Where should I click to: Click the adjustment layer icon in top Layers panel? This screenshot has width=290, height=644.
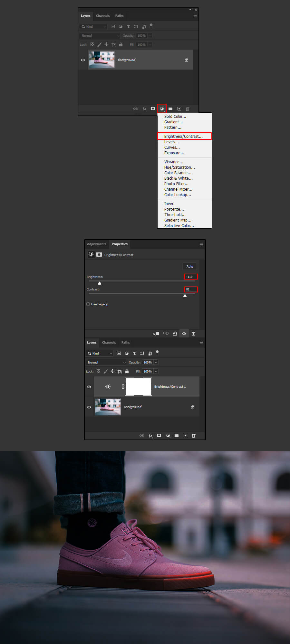pyautogui.click(x=162, y=109)
